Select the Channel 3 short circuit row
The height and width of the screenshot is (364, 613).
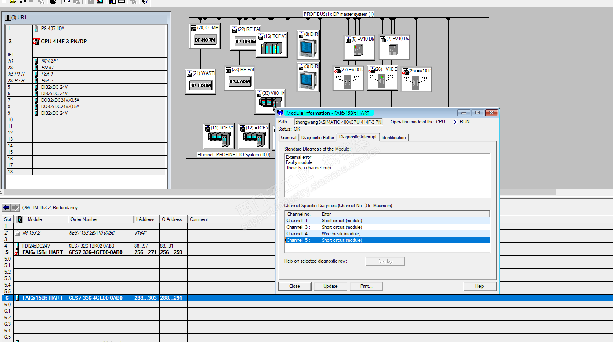pyautogui.click(x=387, y=227)
